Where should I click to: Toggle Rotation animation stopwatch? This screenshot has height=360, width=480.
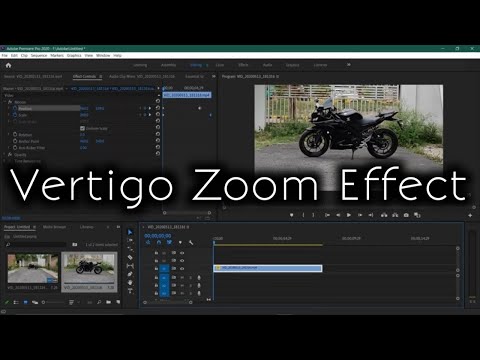click(15, 134)
